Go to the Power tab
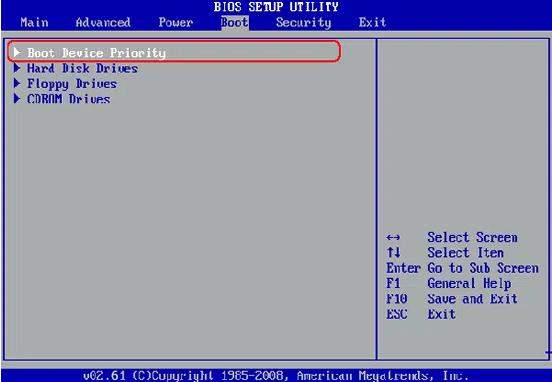552x382 pixels. point(175,23)
